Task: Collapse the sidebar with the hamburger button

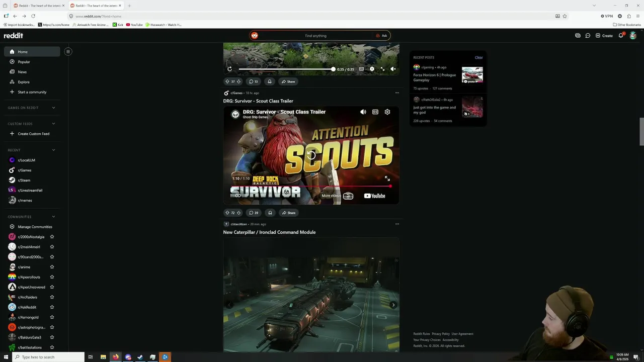Action: 68,51
